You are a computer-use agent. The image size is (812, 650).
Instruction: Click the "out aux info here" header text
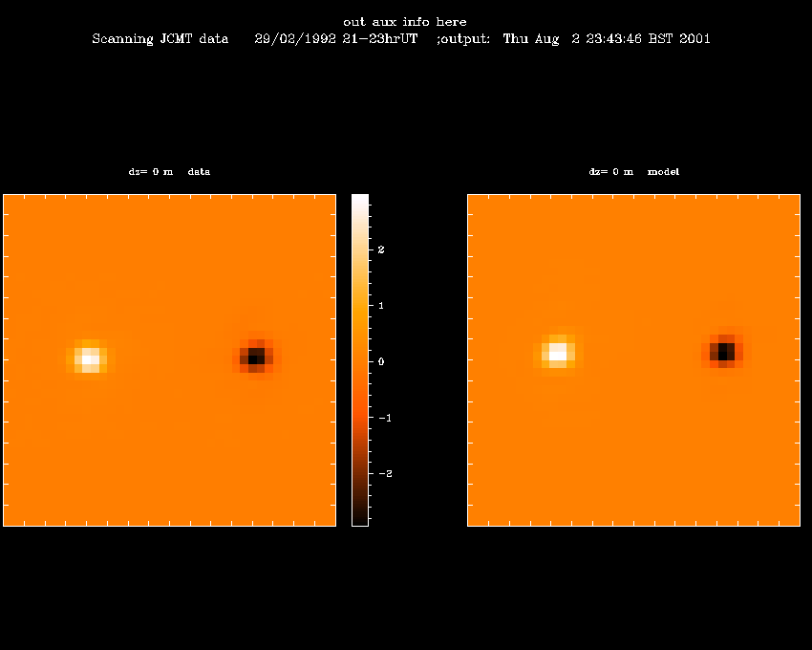click(x=405, y=22)
